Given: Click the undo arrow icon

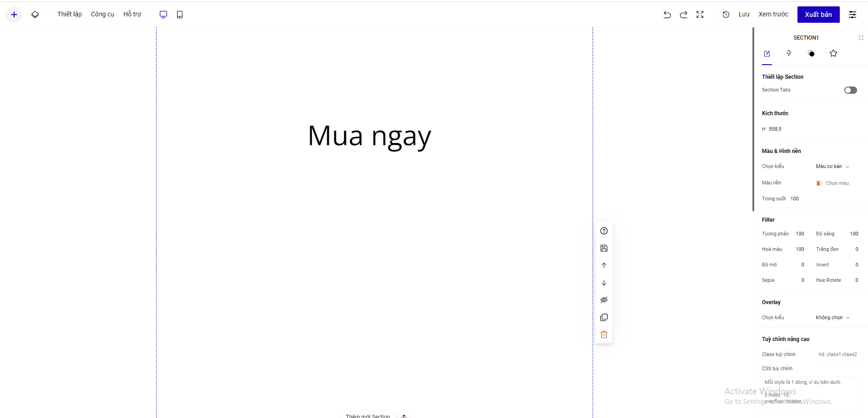Looking at the screenshot, I should tap(667, 15).
